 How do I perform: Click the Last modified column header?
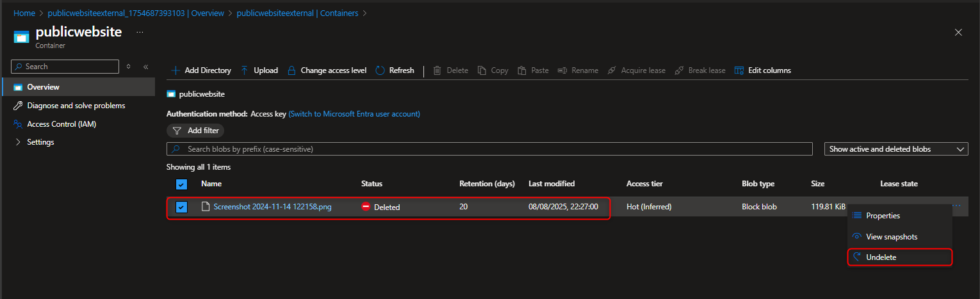pyautogui.click(x=551, y=184)
